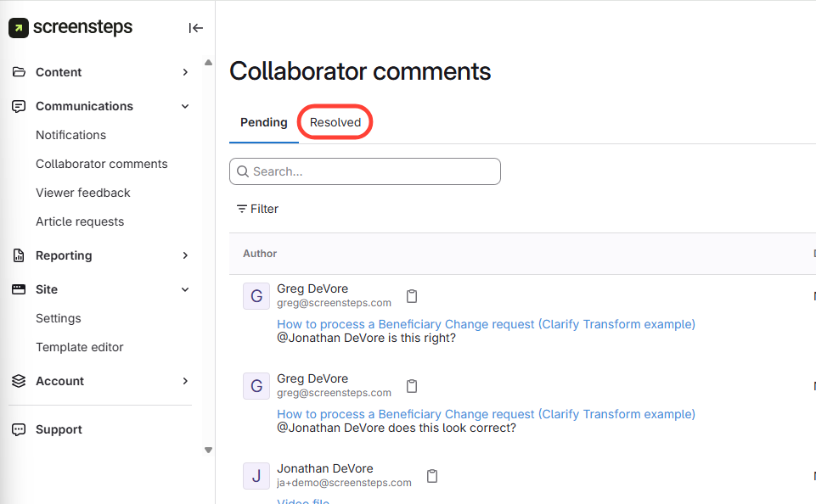The height and width of the screenshot is (504, 816).
Task: Expand the Reporting section chevron
Action: pos(185,255)
